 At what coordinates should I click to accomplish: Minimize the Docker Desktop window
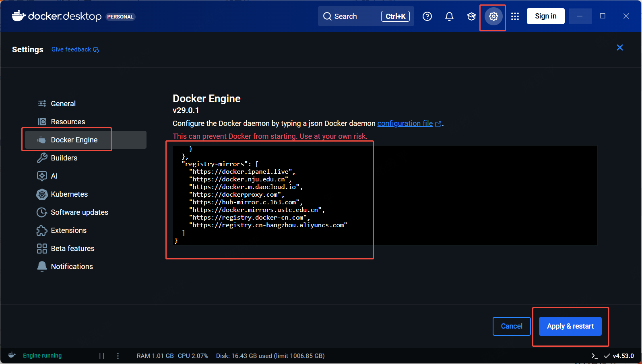pos(580,16)
